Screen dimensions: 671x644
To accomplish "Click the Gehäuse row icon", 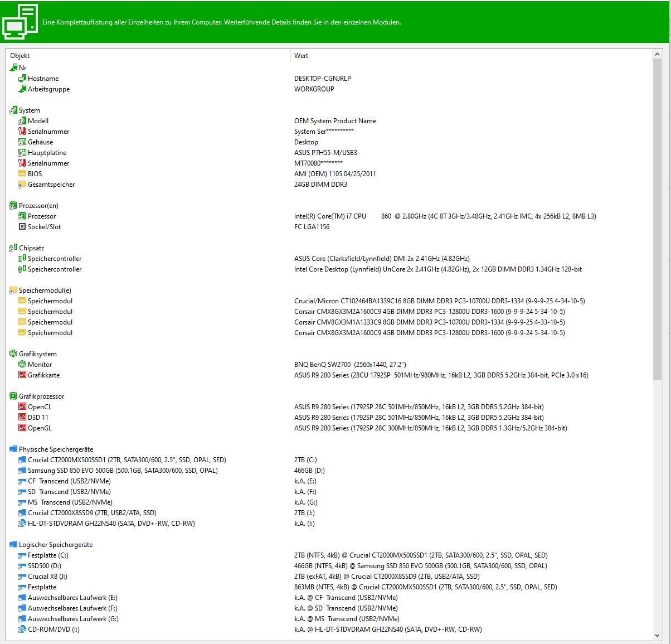I will [22, 142].
